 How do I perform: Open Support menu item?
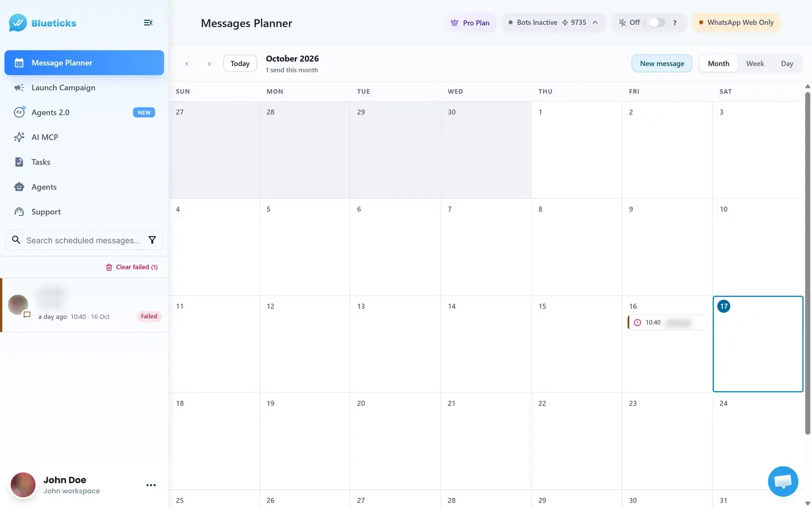(84, 212)
